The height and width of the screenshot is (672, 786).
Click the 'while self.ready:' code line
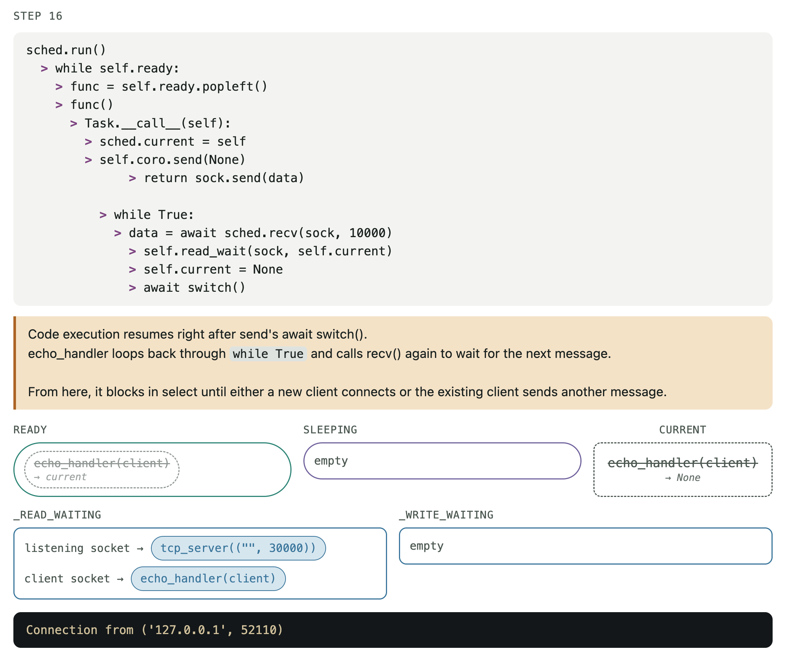[117, 68]
